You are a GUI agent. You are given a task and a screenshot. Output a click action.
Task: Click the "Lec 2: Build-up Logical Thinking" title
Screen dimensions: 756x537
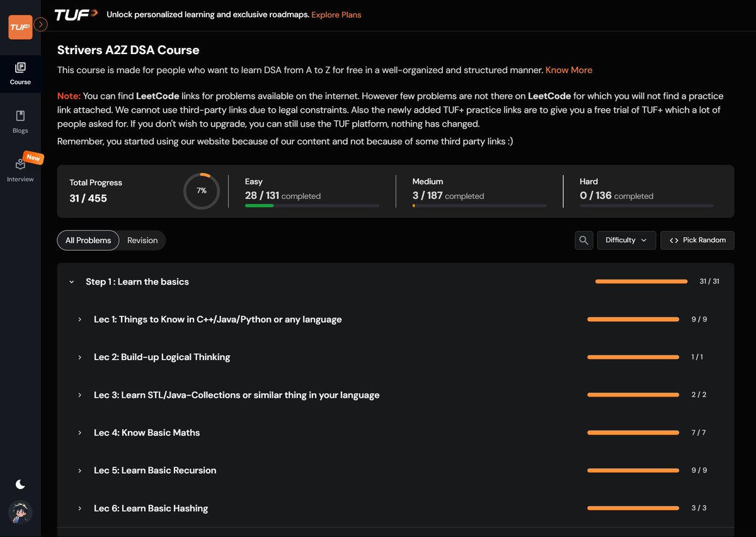pyautogui.click(x=162, y=357)
